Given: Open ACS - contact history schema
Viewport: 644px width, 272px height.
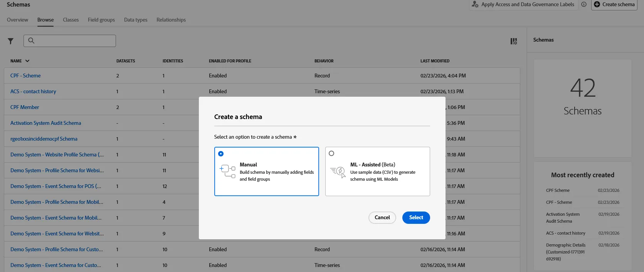Looking at the screenshot, I should (x=33, y=92).
